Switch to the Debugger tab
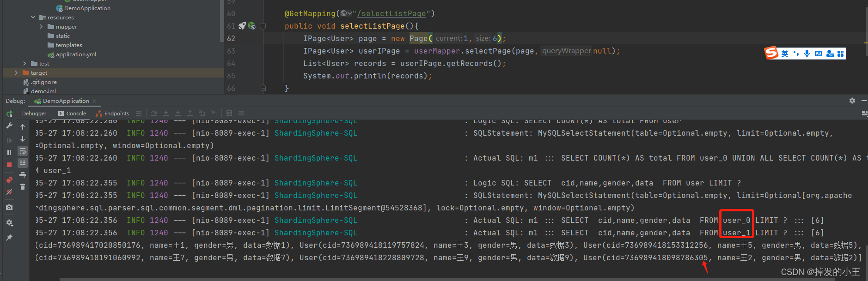The width and height of the screenshot is (868, 281). [x=34, y=114]
